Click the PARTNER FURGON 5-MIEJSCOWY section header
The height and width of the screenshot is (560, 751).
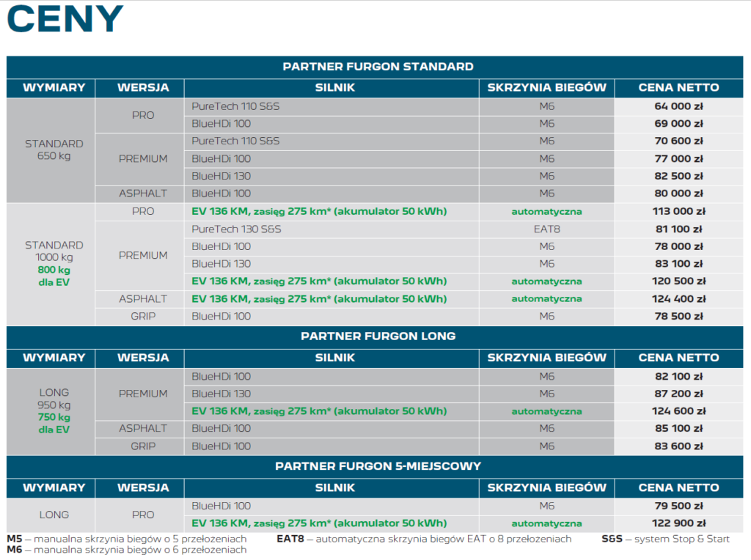pyautogui.click(x=378, y=466)
